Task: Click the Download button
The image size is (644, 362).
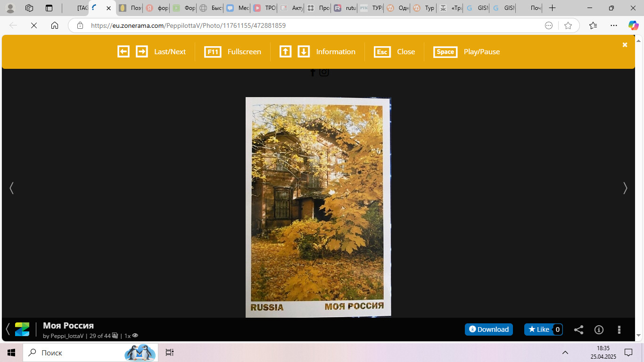Action: click(x=488, y=329)
